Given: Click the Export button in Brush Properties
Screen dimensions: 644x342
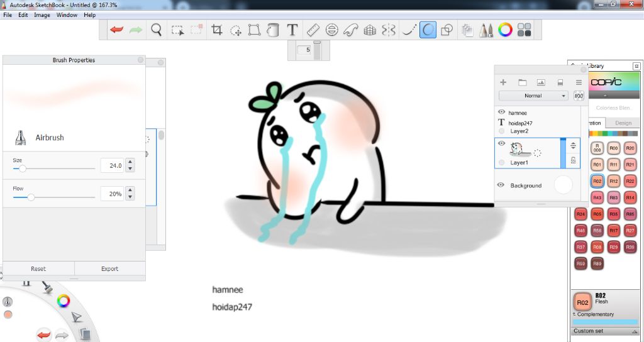Looking at the screenshot, I should [x=109, y=268].
